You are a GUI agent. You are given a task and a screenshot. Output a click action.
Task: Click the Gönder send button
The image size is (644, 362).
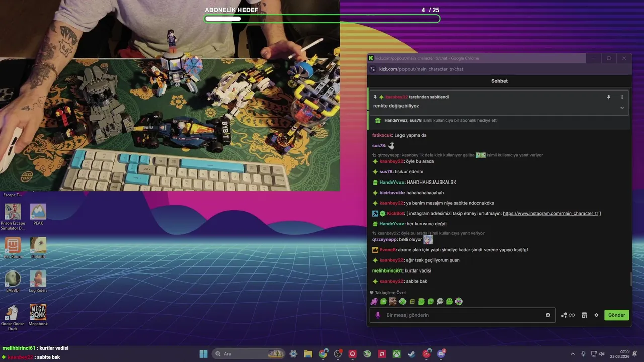pos(616,315)
